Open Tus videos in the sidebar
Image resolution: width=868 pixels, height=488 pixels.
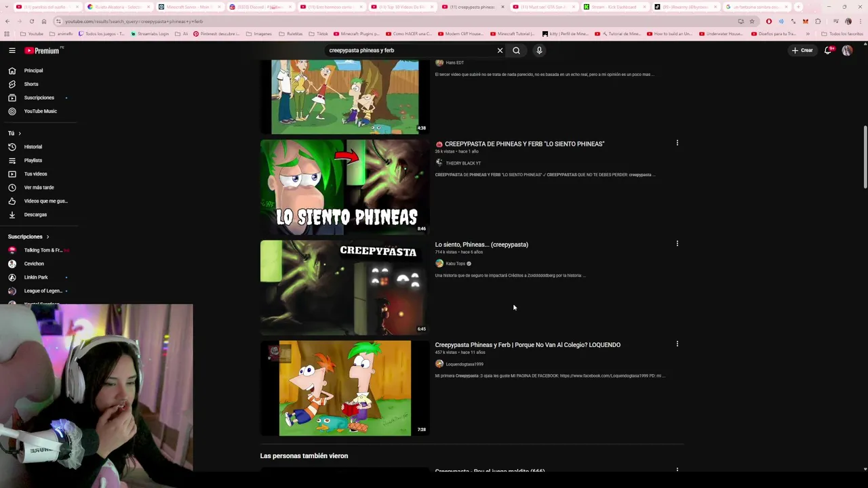coord(35,174)
